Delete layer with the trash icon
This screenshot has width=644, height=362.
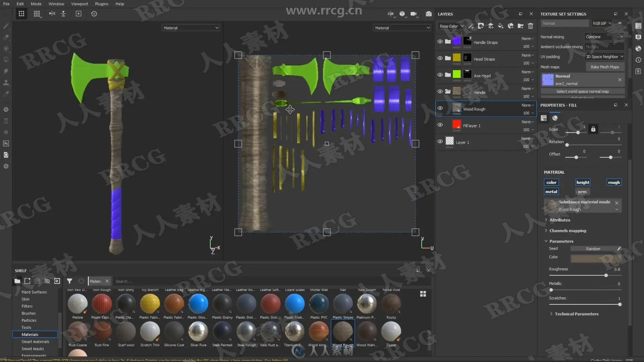click(530, 26)
